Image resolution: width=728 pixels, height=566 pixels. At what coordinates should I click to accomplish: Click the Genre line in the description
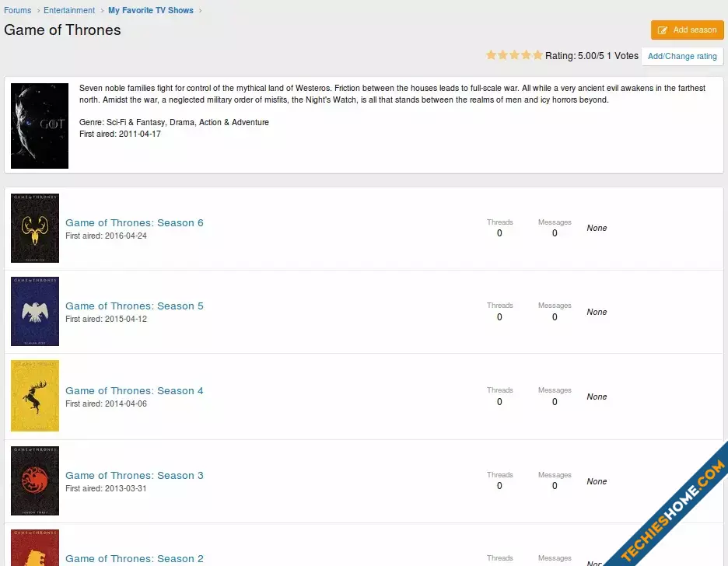tap(174, 123)
